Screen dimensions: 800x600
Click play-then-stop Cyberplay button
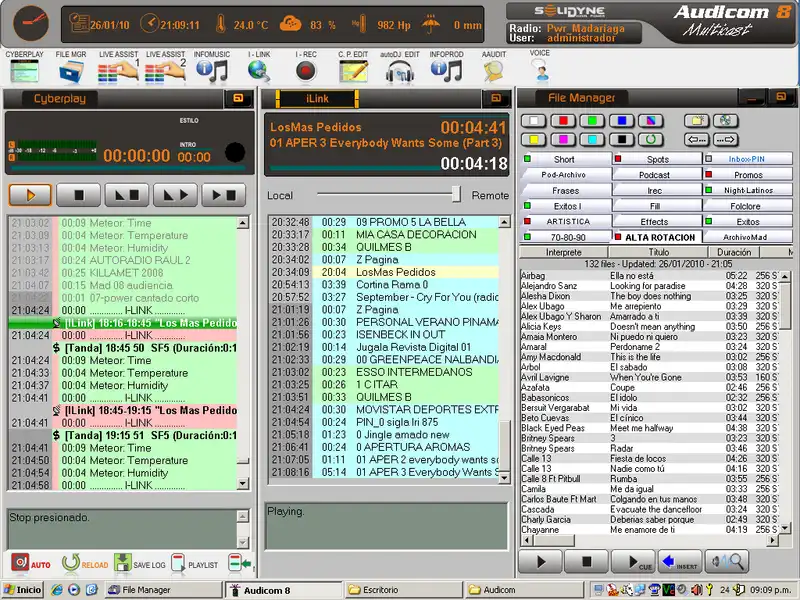click(223, 195)
